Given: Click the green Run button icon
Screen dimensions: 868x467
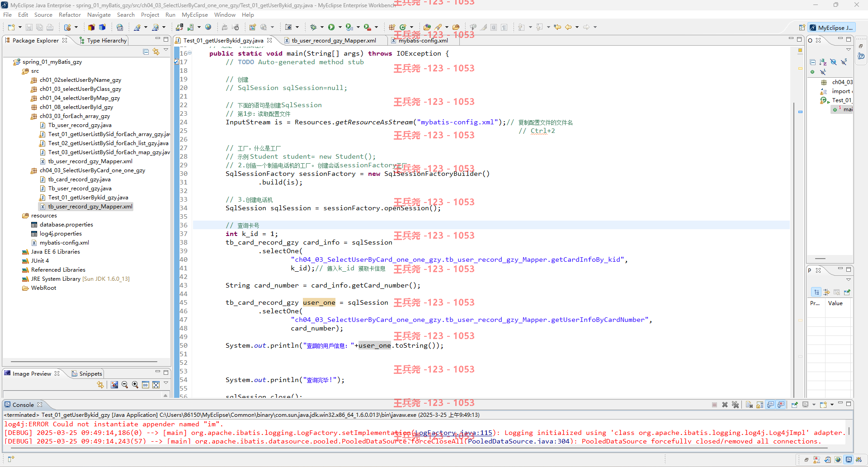Looking at the screenshot, I should click(x=331, y=27).
